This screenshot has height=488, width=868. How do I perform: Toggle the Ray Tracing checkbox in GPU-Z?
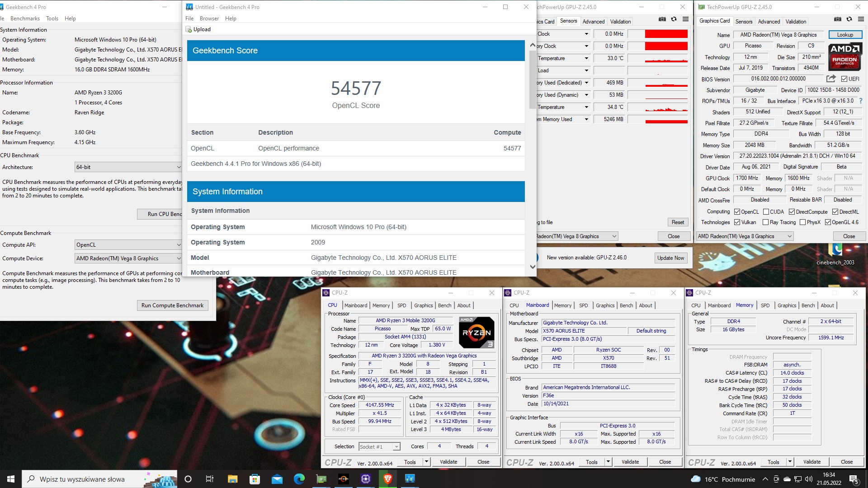[x=765, y=222]
